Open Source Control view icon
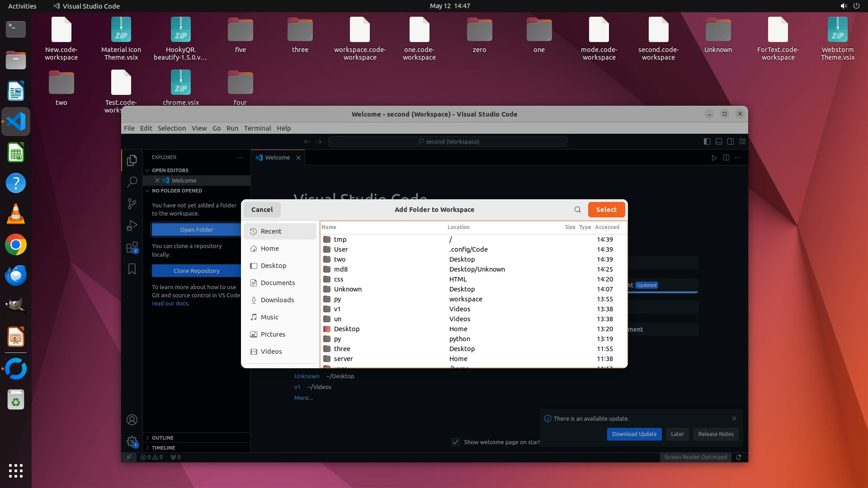 [132, 204]
